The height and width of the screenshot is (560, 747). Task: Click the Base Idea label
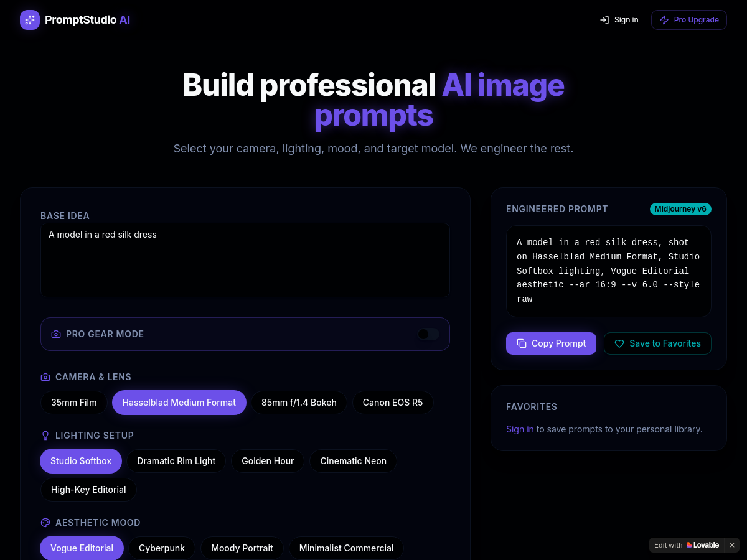pos(65,216)
